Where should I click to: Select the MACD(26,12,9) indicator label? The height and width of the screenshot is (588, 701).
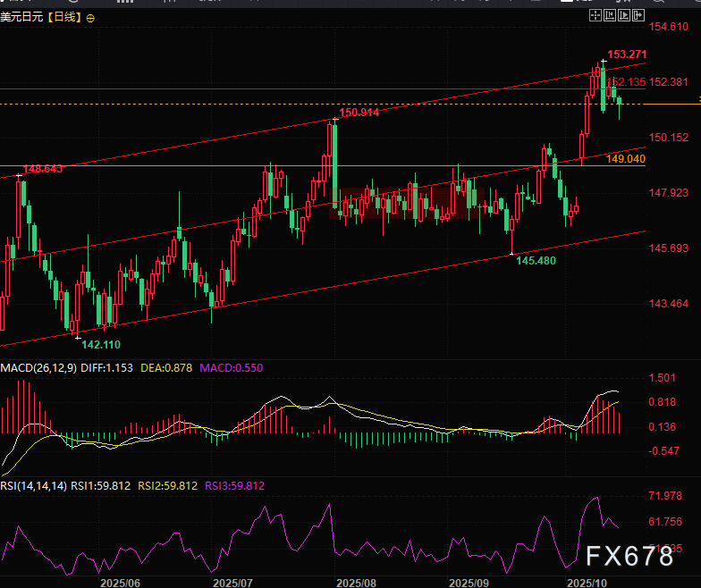tap(38, 367)
